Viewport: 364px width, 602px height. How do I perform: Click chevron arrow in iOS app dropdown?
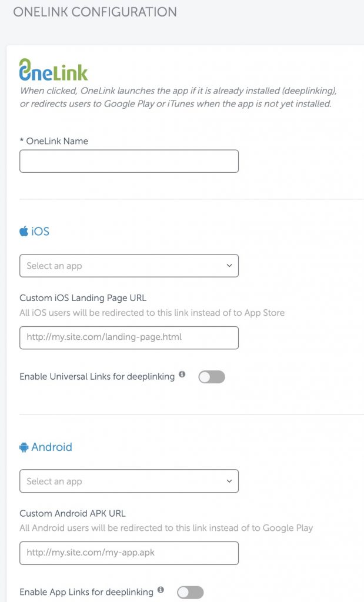(x=229, y=265)
